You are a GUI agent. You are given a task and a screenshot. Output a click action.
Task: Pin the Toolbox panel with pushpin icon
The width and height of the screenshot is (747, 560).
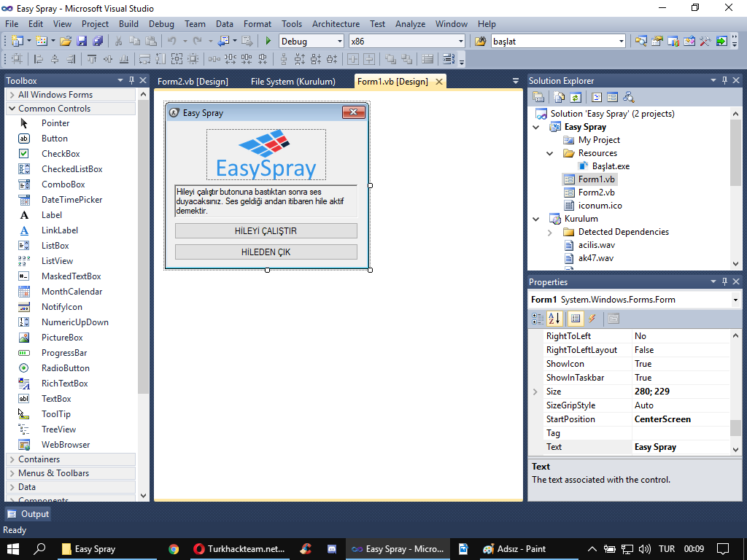(131, 80)
